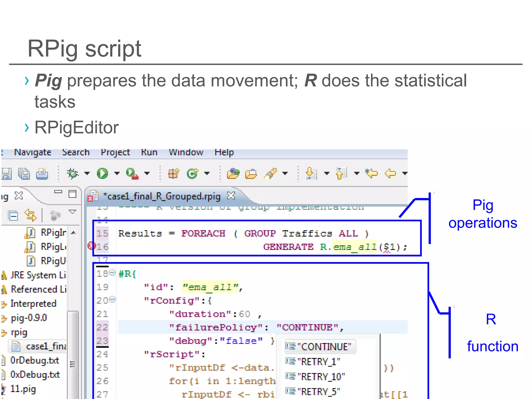The height and width of the screenshot is (399, 532).
Task: Open the Window menu
Action: [x=186, y=152]
